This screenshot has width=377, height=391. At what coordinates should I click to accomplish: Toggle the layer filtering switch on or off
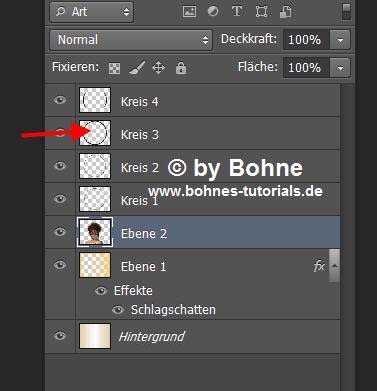pyautogui.click(x=346, y=11)
